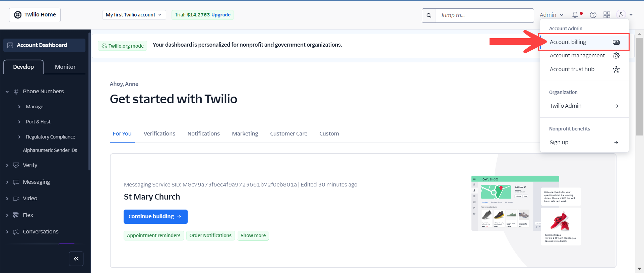Expand the Manage subsection

click(x=19, y=107)
